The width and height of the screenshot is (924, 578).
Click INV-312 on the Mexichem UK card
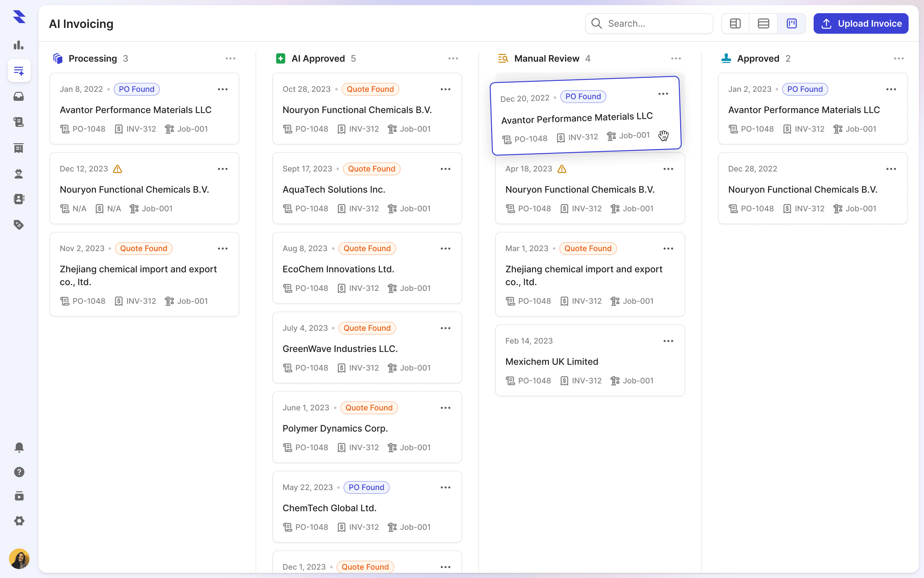click(586, 381)
